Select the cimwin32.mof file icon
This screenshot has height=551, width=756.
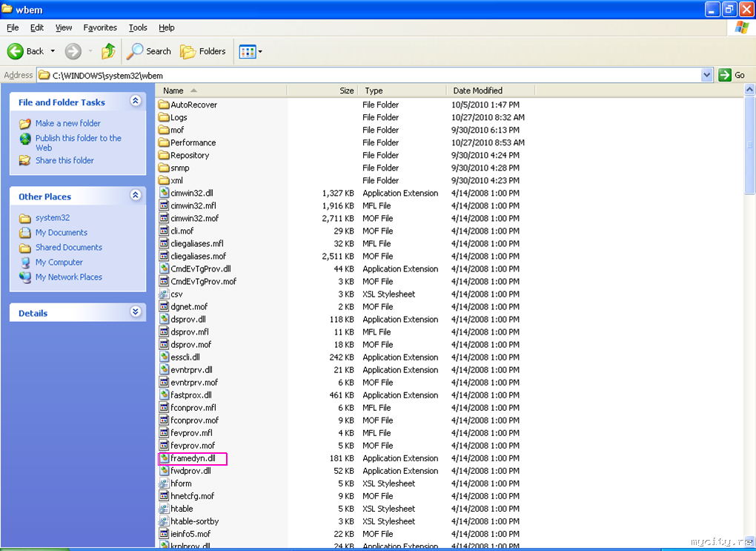[x=165, y=218]
